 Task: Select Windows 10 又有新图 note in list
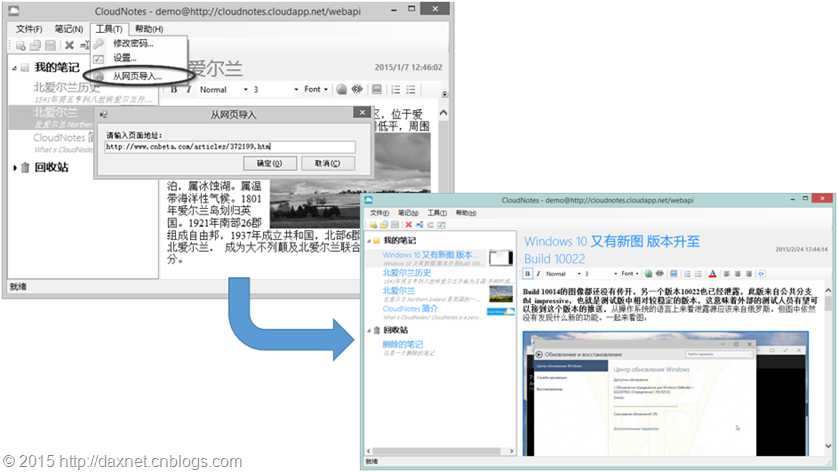tap(428, 255)
